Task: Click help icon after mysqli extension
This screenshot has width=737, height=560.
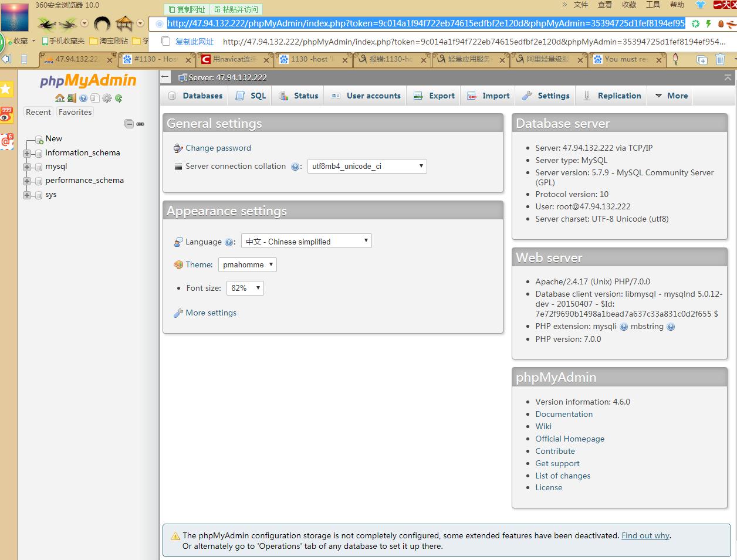Action: pos(624,327)
